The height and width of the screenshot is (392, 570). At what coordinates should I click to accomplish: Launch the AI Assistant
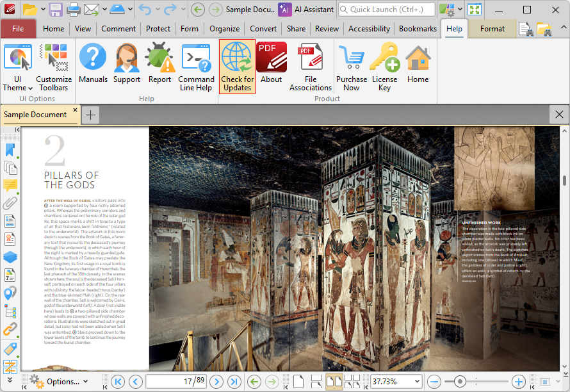click(306, 10)
